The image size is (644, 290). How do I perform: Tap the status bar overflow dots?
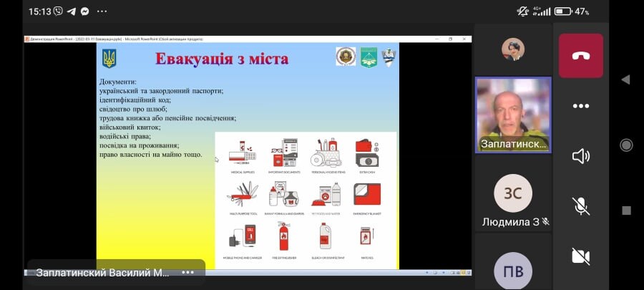click(x=102, y=11)
